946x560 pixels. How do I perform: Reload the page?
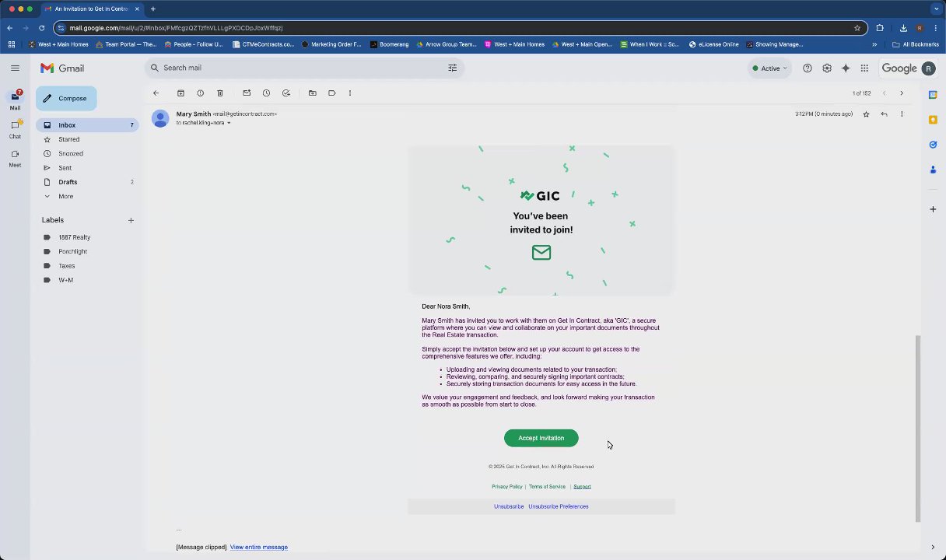[41, 28]
